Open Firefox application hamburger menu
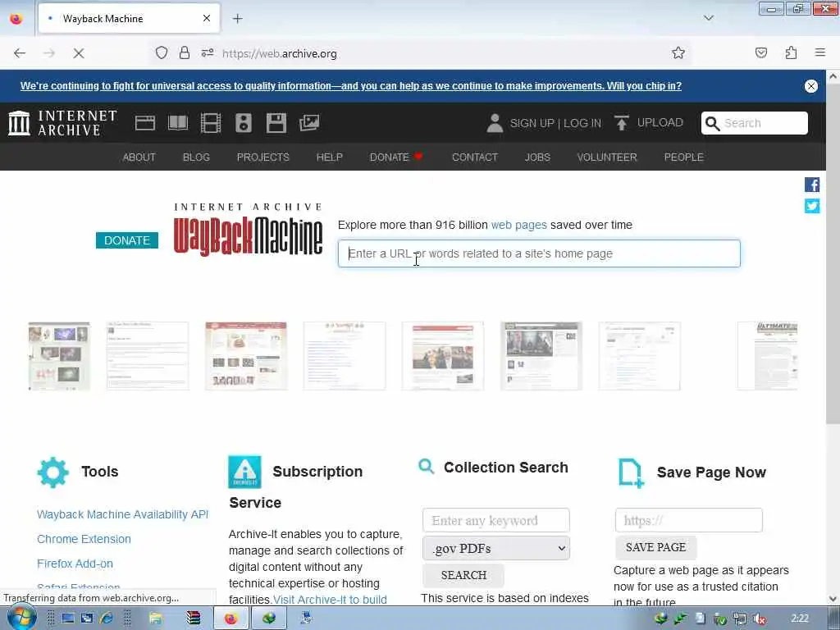 coord(819,53)
